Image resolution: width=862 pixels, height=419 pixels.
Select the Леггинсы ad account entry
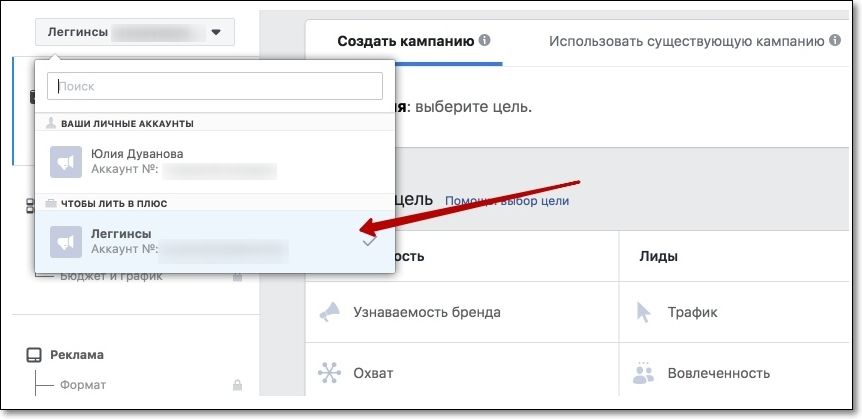coord(215,241)
